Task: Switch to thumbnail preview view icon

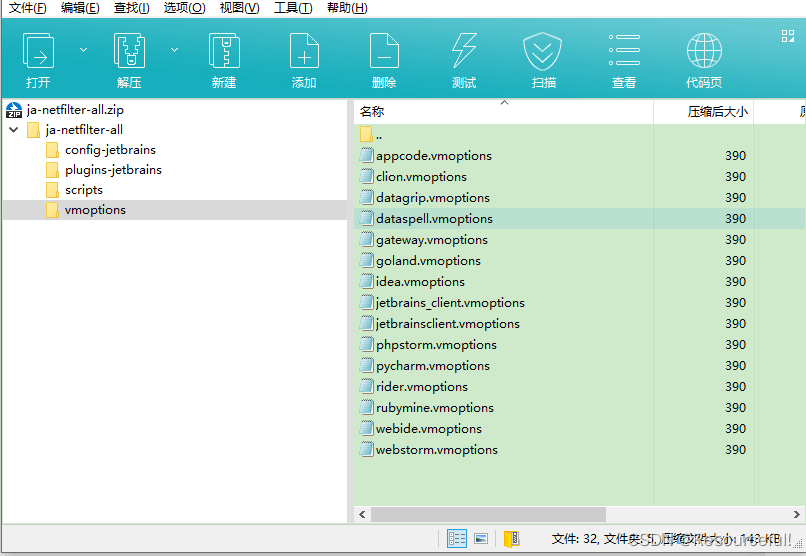Action: click(x=481, y=539)
